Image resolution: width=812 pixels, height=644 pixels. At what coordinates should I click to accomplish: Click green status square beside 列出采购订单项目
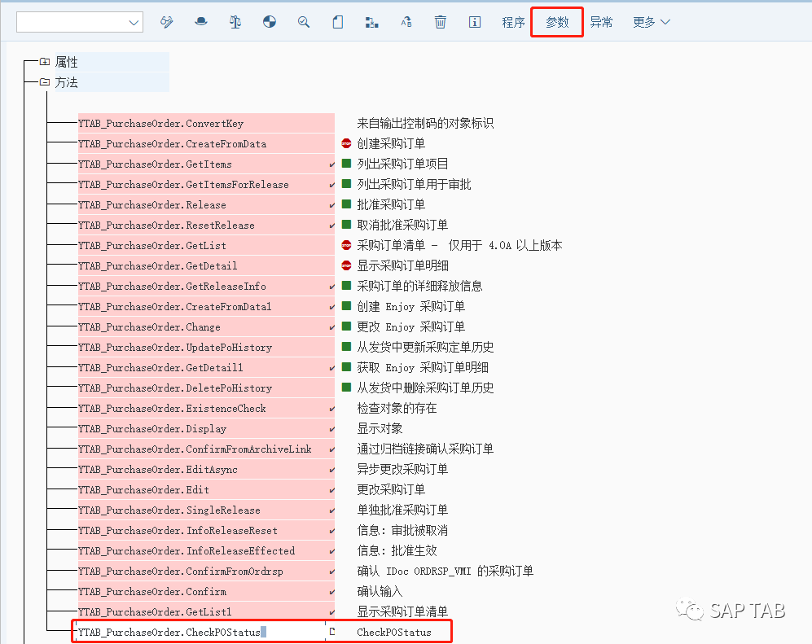pyautogui.click(x=346, y=164)
